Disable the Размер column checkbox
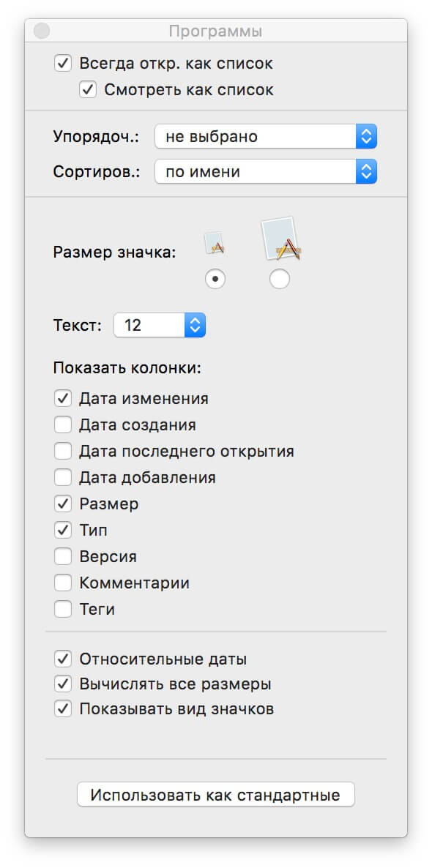432x868 pixels. [63, 504]
